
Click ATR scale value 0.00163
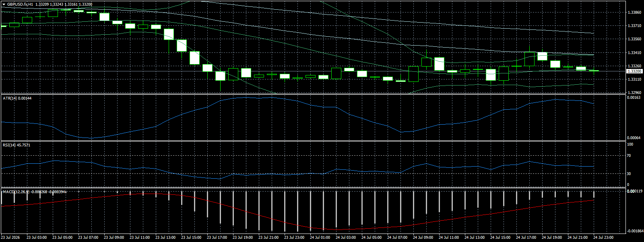634,98
